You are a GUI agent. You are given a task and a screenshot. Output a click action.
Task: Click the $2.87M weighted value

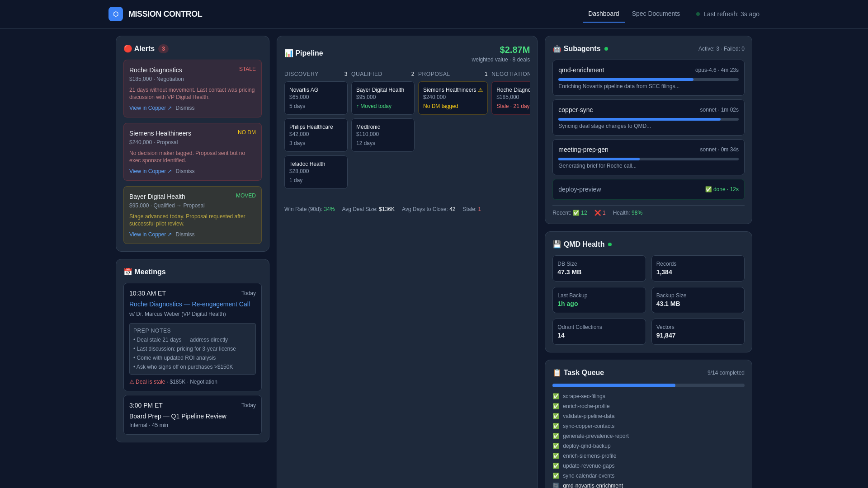point(514,50)
